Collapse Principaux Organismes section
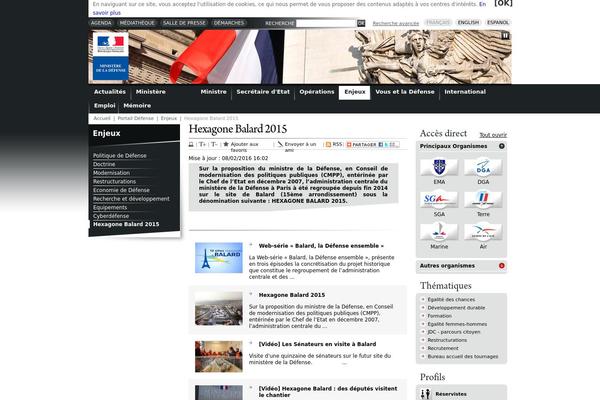The width and height of the screenshot is (600, 400). [x=502, y=146]
